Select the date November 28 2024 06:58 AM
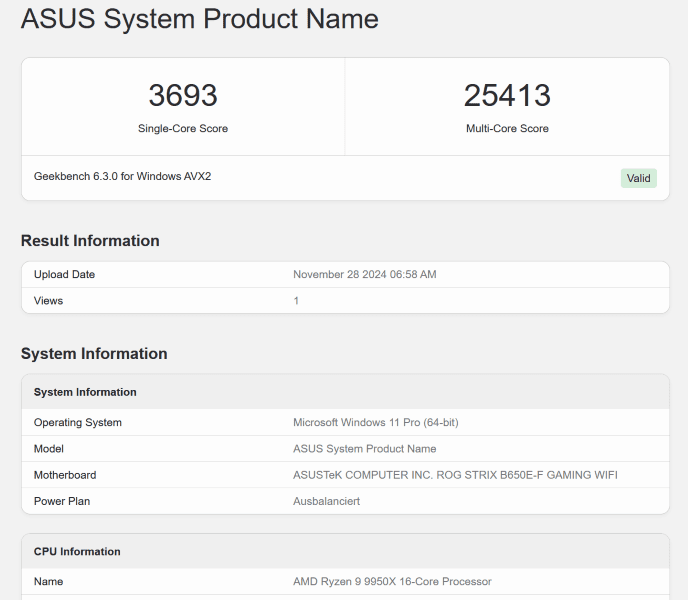 coord(365,275)
